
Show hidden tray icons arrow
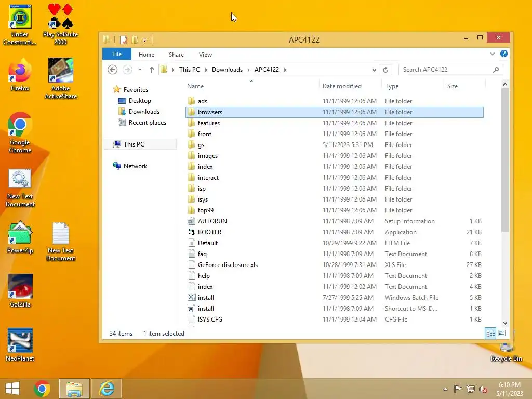[445, 389]
